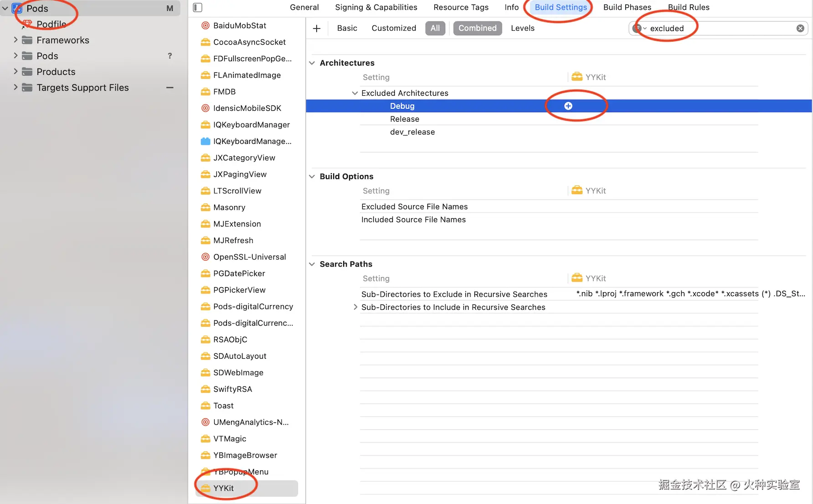Switch to Combined settings view
Image resolution: width=813 pixels, height=504 pixels.
click(x=478, y=28)
